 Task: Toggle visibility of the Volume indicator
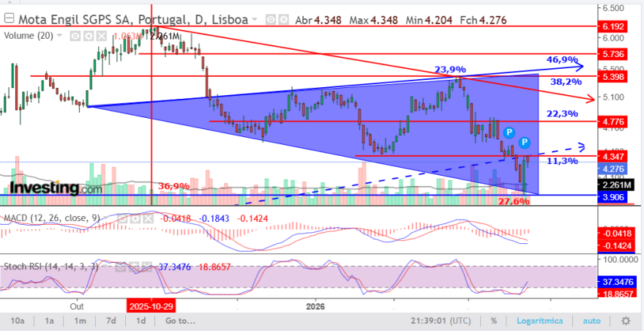[x=75, y=36]
